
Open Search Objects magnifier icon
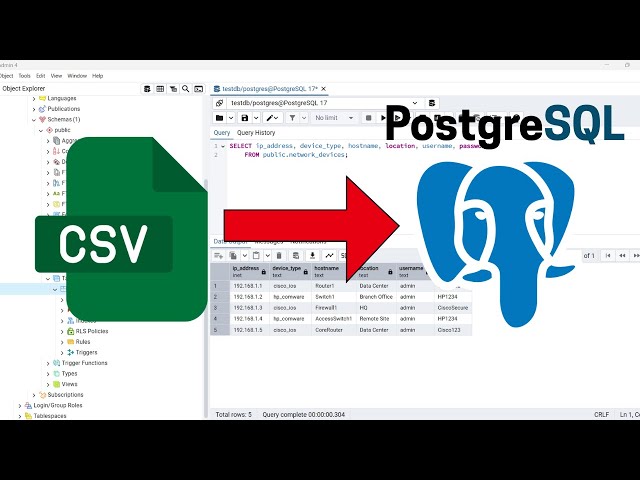coord(186,89)
